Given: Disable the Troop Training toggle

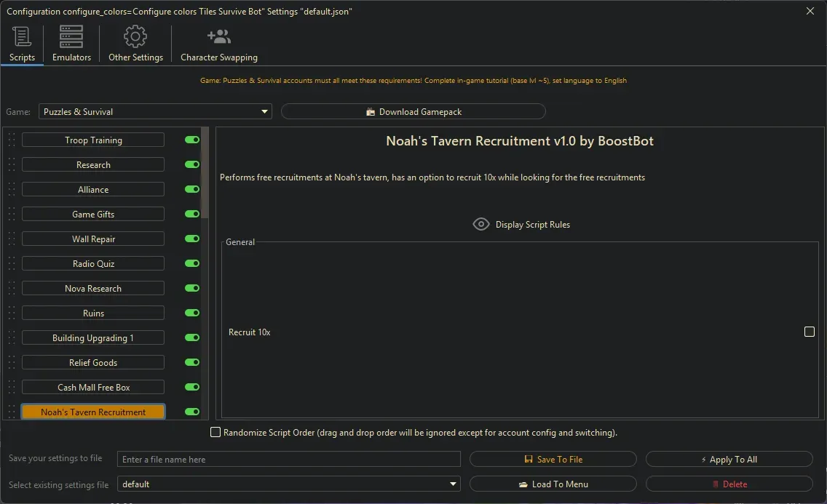Looking at the screenshot, I should click(191, 140).
